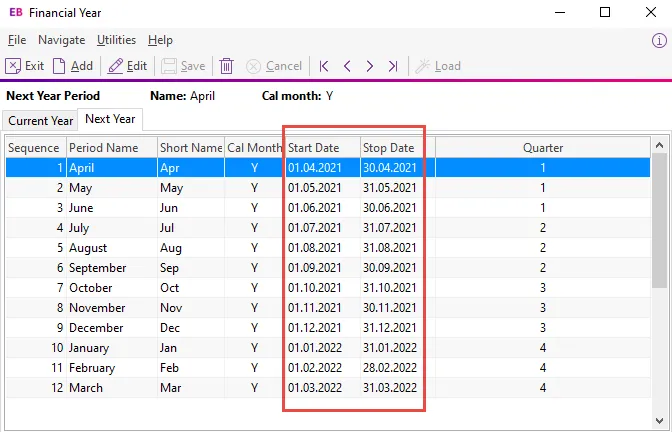672x432 pixels.
Task: Go to the first record arrow
Action: (x=323, y=66)
